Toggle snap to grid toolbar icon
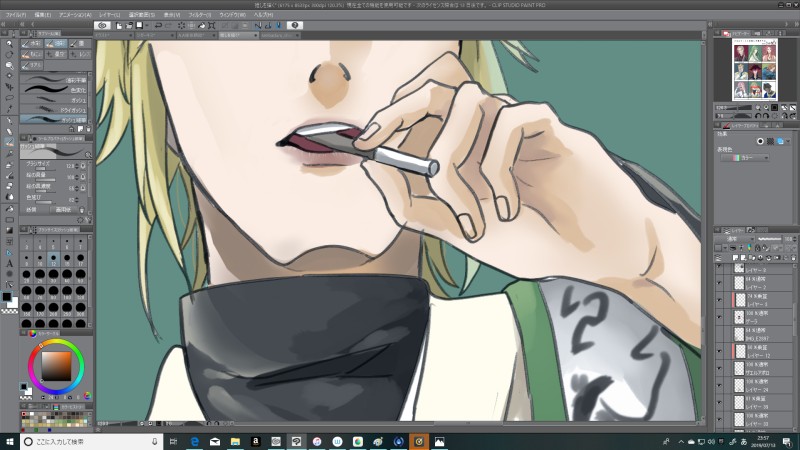Image resolution: width=800 pixels, height=450 pixels. tap(278, 25)
